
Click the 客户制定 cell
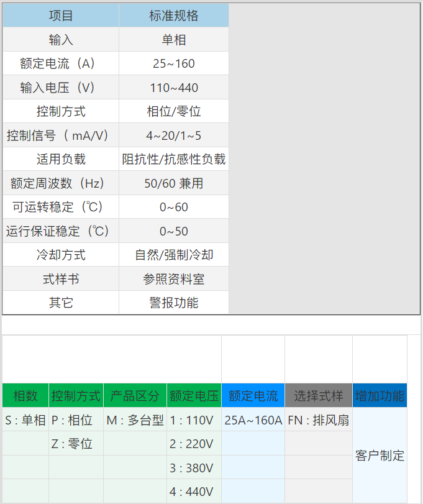pos(380,455)
